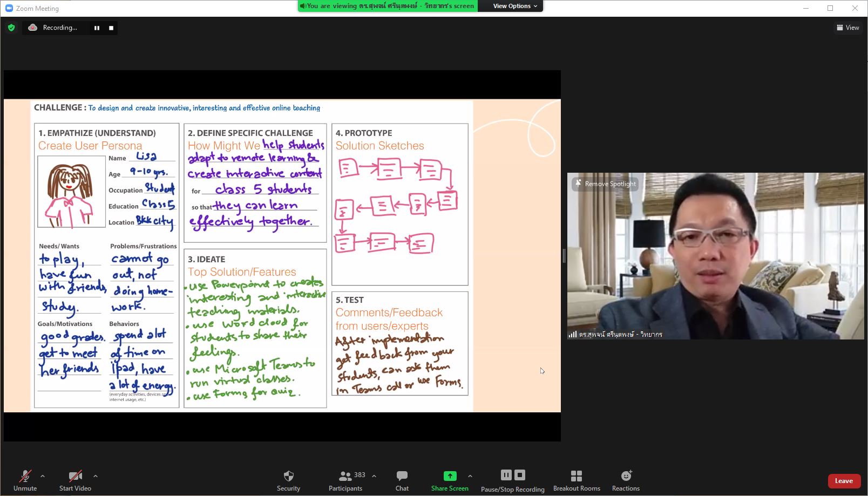Pause recording using top-left indicator button

point(97,28)
